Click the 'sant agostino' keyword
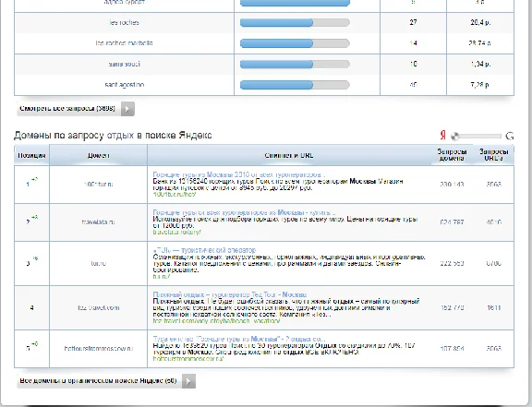Viewport: 532px width, 407px height. point(124,85)
